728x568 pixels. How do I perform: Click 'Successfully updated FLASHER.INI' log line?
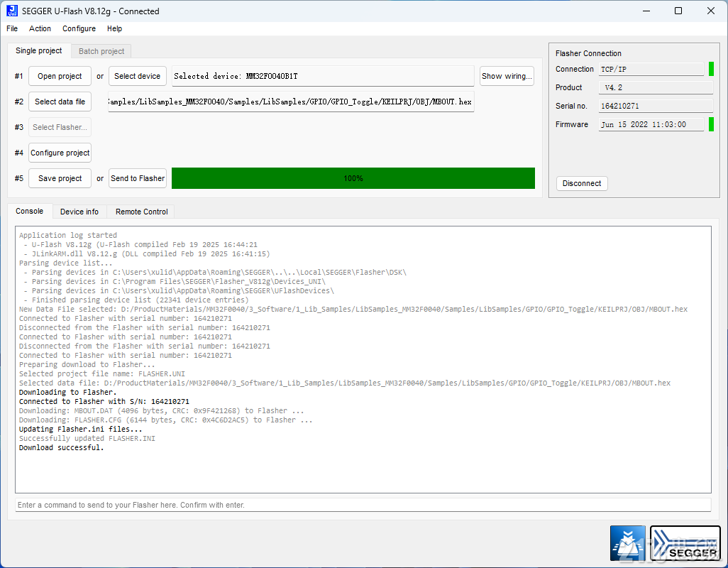click(x=87, y=439)
